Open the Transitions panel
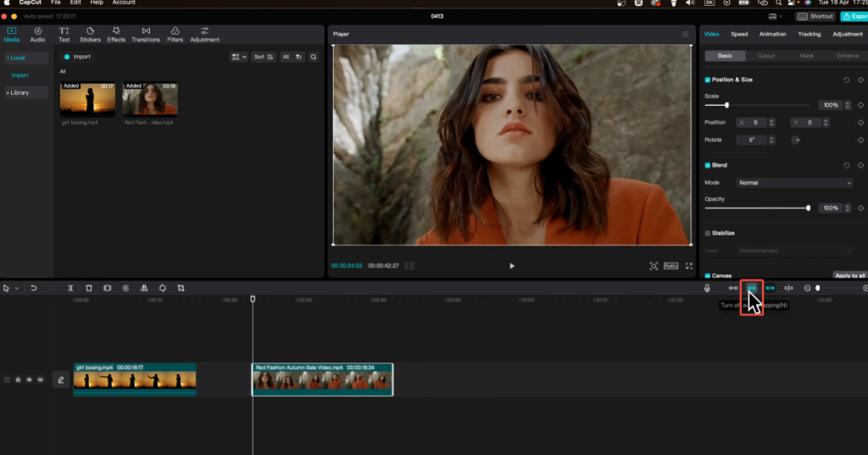Image resolution: width=868 pixels, height=455 pixels. coord(146,35)
